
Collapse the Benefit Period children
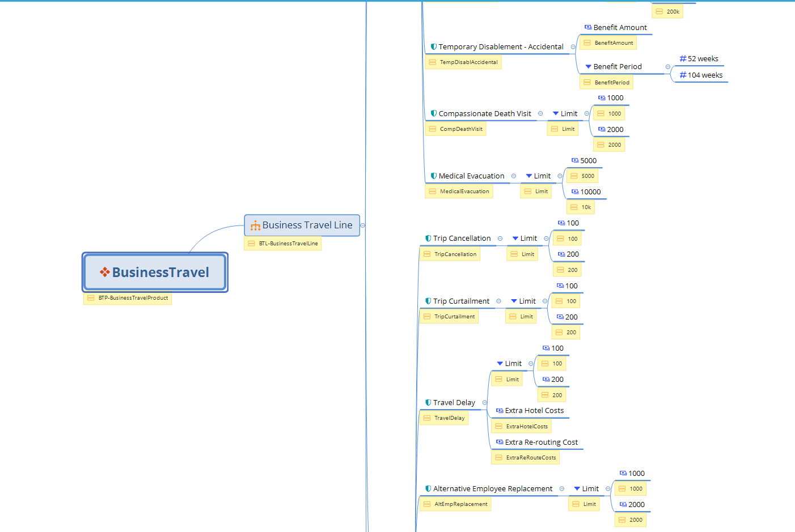coord(667,67)
